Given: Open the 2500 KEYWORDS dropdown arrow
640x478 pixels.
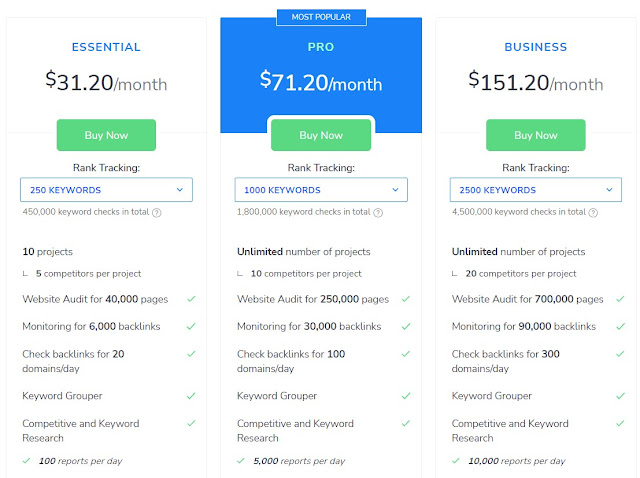Looking at the screenshot, I should (609, 190).
